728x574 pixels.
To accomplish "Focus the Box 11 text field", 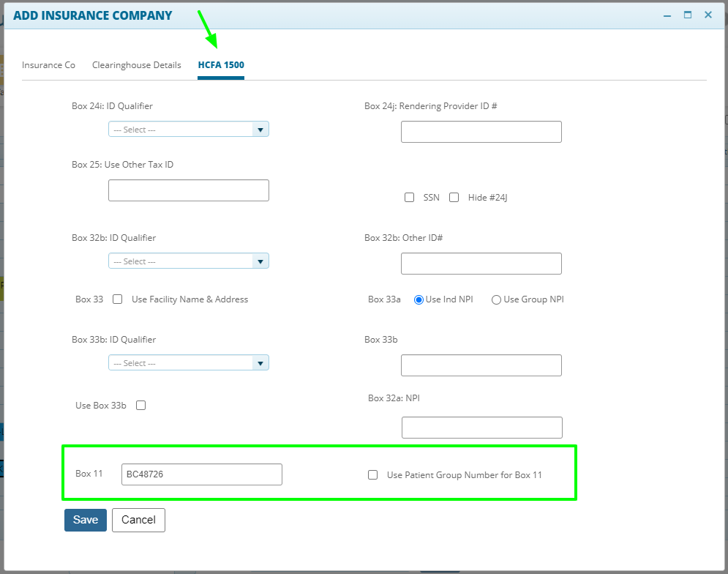I will pos(202,474).
